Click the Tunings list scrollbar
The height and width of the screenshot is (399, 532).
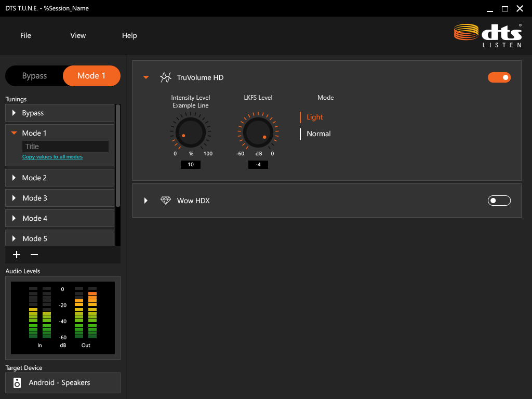point(118,155)
